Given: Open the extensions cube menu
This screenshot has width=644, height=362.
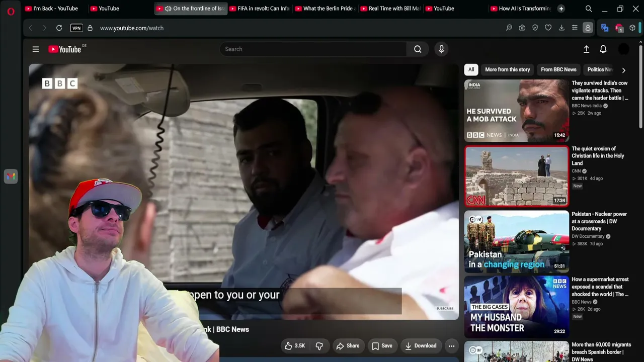Looking at the screenshot, I should (x=632, y=28).
